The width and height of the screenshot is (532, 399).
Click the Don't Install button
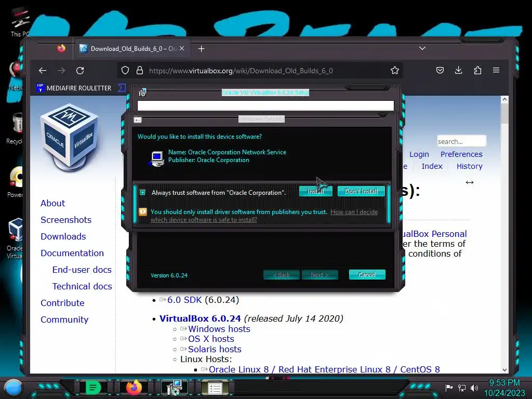pyautogui.click(x=361, y=191)
